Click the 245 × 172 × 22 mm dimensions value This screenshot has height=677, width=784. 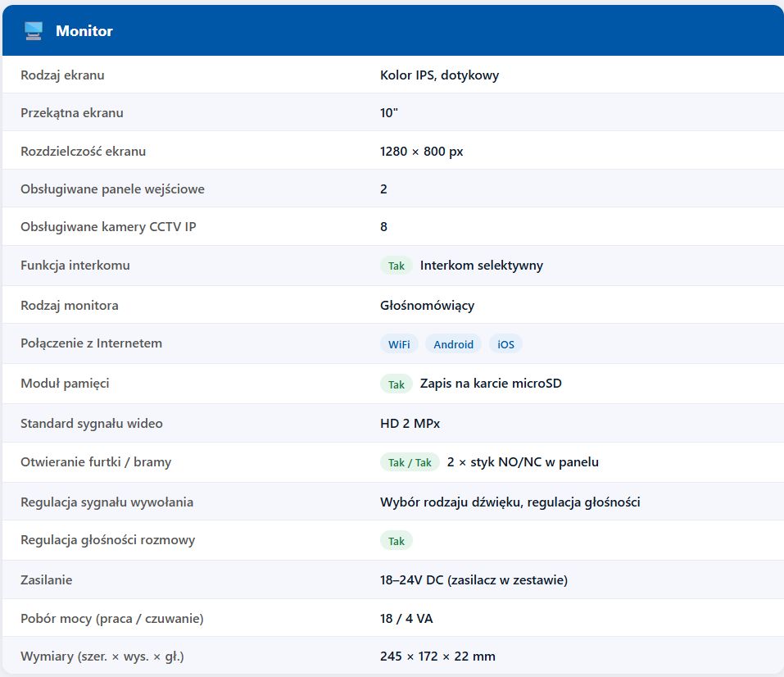point(437,657)
